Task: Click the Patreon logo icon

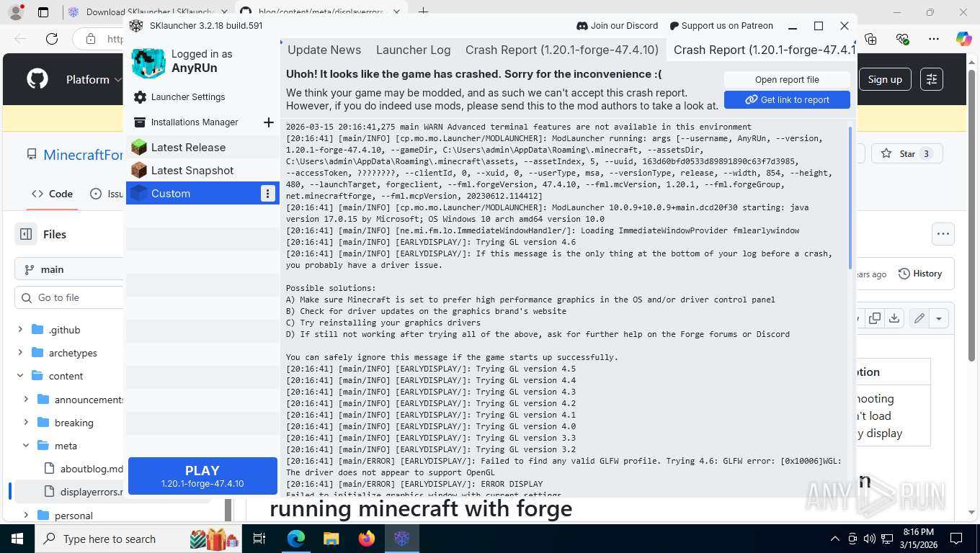Action: point(674,26)
